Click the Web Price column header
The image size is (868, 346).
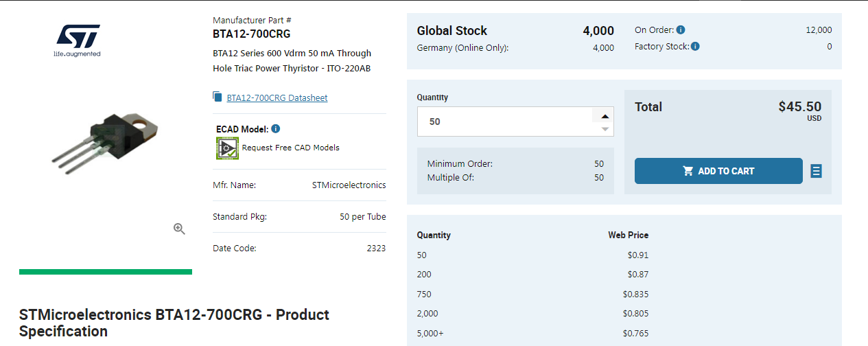(628, 235)
